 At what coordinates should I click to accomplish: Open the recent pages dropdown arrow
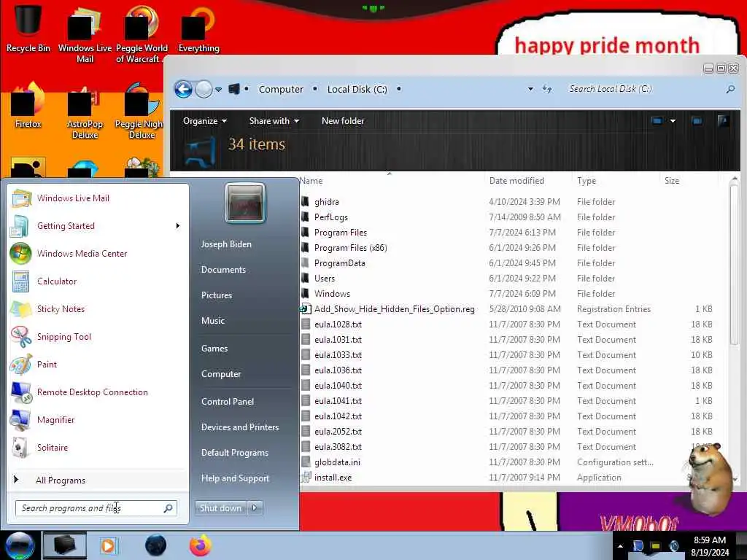tap(219, 89)
